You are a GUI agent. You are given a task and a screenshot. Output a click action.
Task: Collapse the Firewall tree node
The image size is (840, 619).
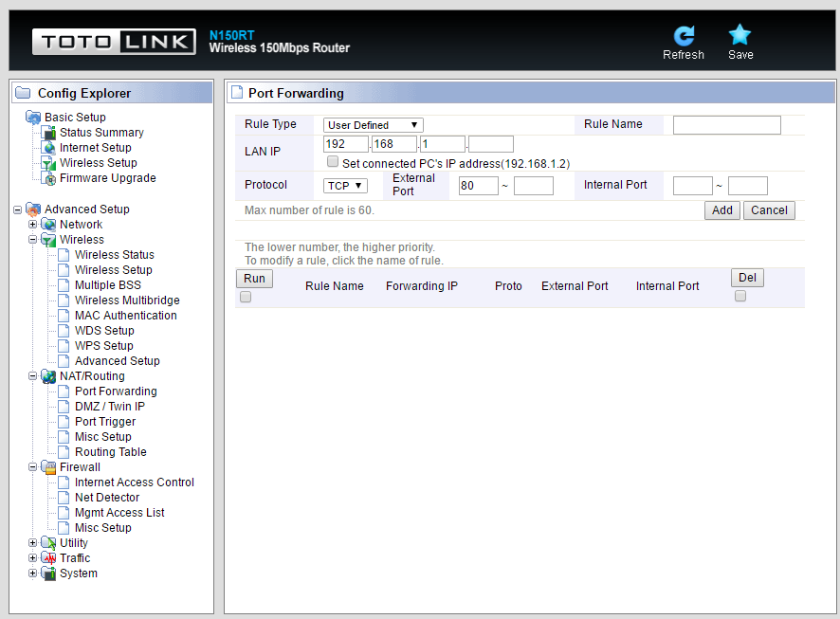[32, 467]
